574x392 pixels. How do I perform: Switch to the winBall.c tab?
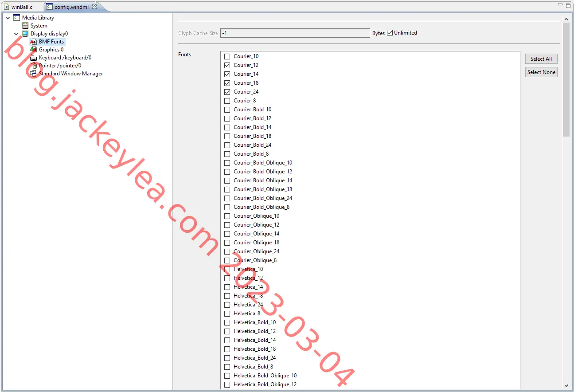22,7
